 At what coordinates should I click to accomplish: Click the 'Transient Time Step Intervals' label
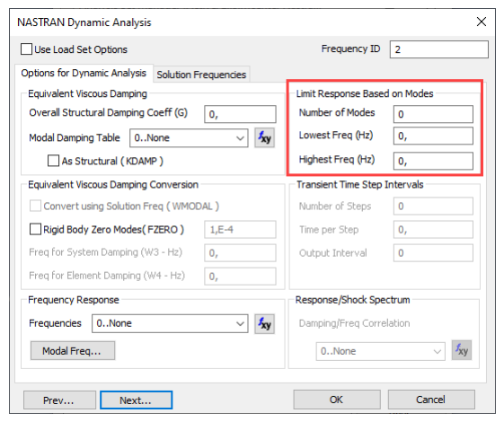point(359,185)
